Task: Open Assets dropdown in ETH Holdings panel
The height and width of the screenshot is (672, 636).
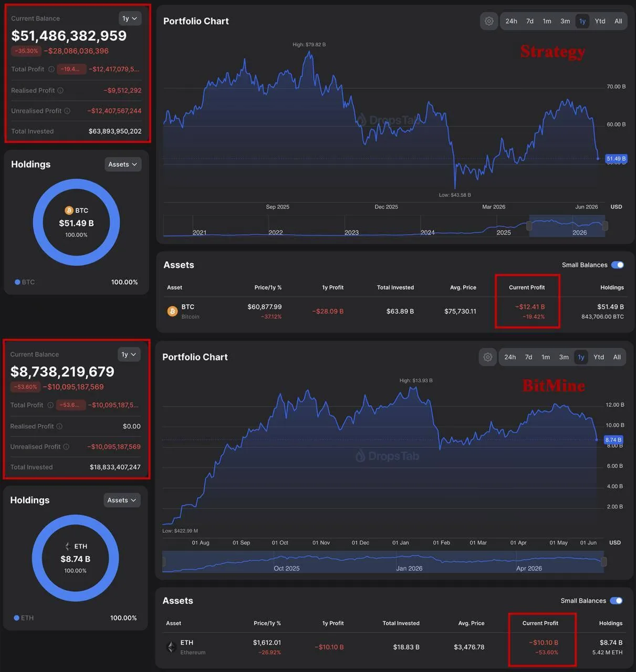Action: (x=122, y=500)
